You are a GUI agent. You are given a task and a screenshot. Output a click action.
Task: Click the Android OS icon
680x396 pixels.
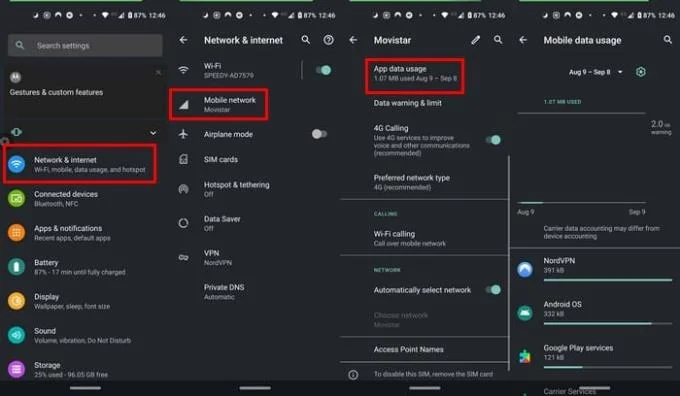click(x=525, y=312)
